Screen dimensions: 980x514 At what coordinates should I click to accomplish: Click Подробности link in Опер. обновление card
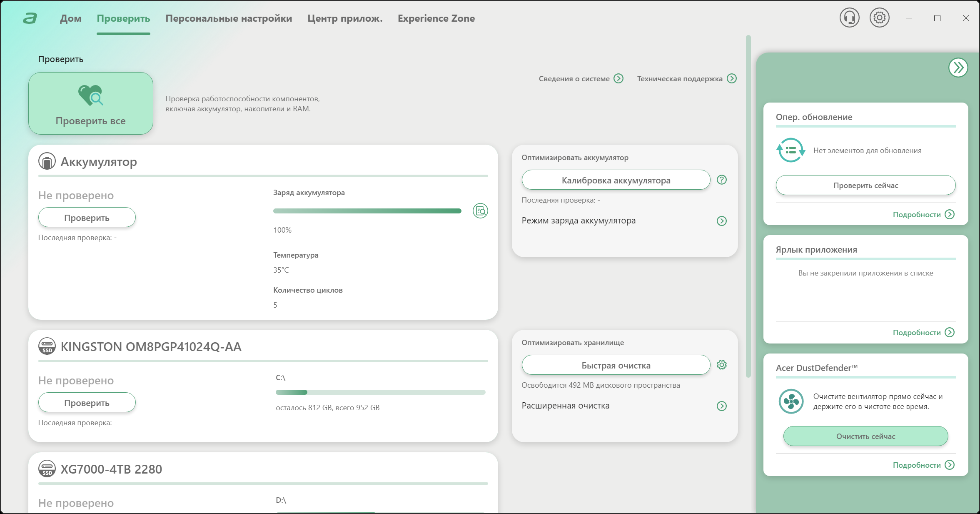click(917, 215)
